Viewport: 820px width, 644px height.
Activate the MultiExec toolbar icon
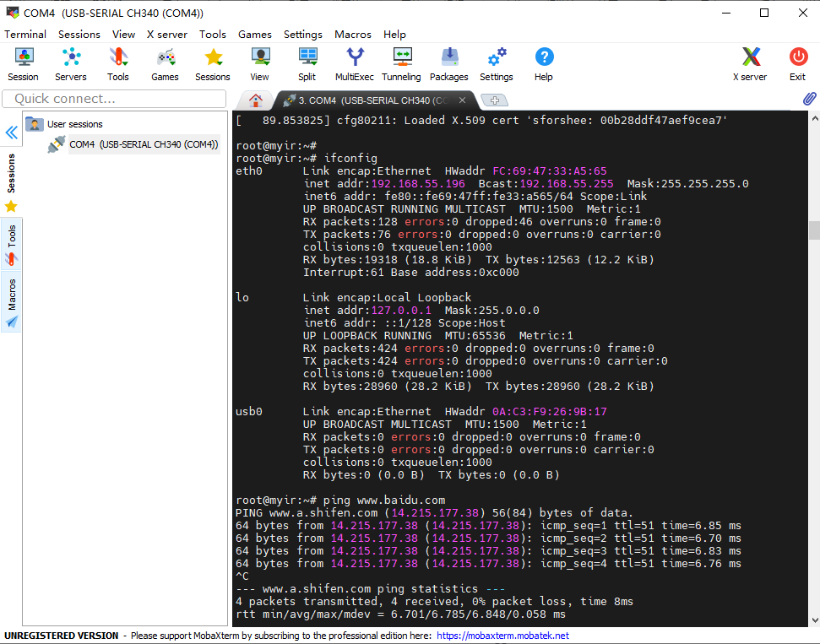(x=355, y=64)
